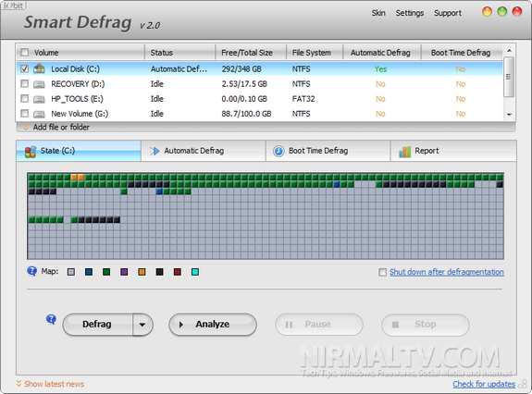Open the Settings menu

point(410,13)
